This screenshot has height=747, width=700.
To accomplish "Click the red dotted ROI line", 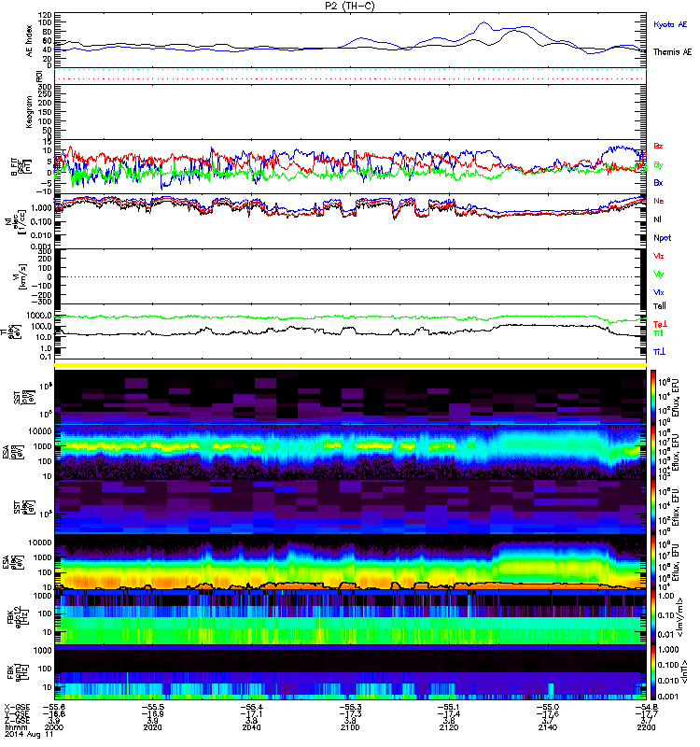I will point(350,79).
